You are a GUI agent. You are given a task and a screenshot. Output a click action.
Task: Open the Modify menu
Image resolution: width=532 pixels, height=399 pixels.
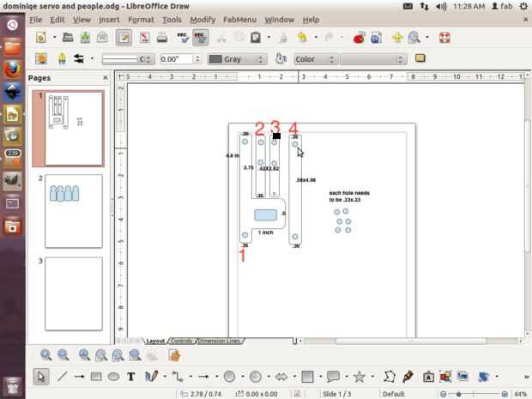(x=203, y=20)
